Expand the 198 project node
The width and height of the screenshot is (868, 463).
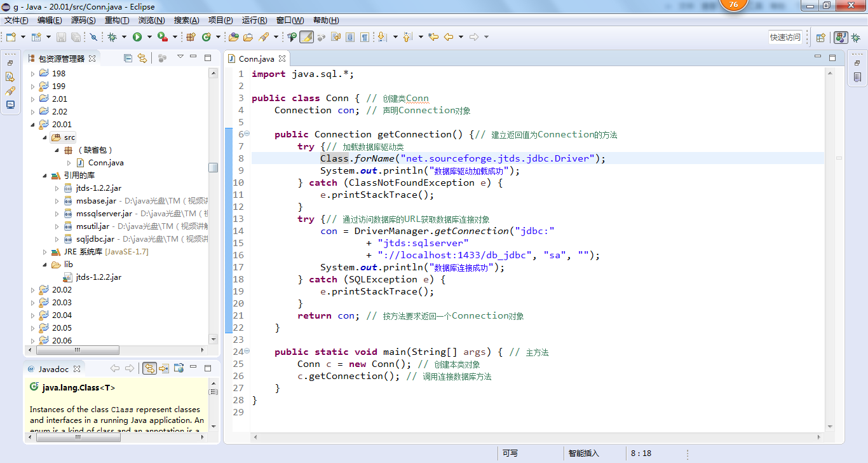pos(33,73)
